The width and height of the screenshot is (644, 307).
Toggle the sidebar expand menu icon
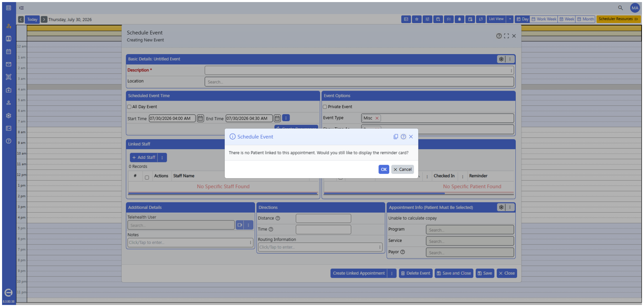click(x=21, y=8)
